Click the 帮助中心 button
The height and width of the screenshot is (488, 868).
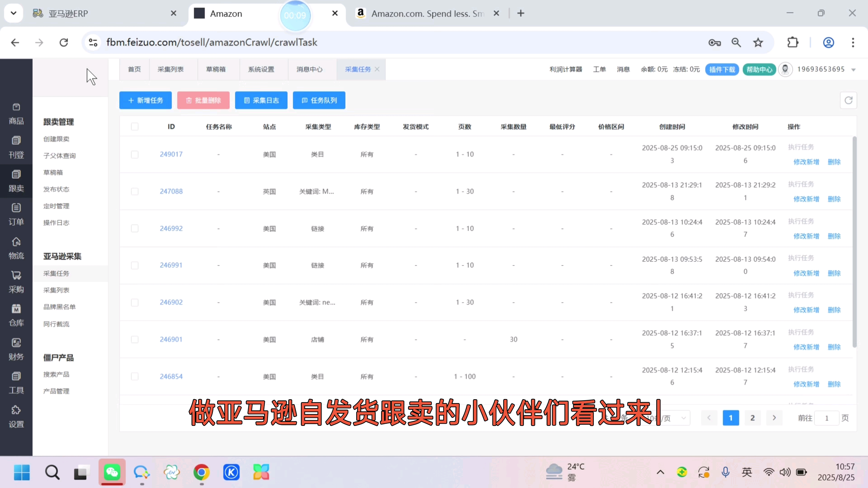point(759,69)
